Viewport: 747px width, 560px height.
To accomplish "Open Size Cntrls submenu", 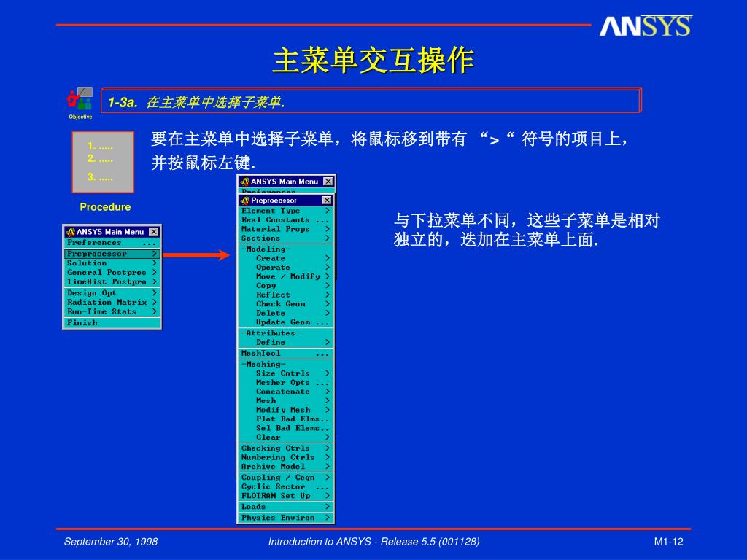I will pos(285,373).
